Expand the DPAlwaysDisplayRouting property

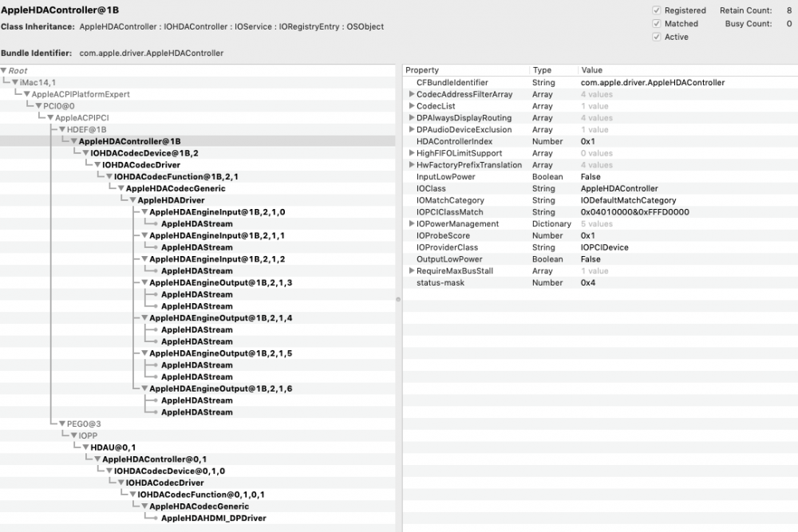411,117
